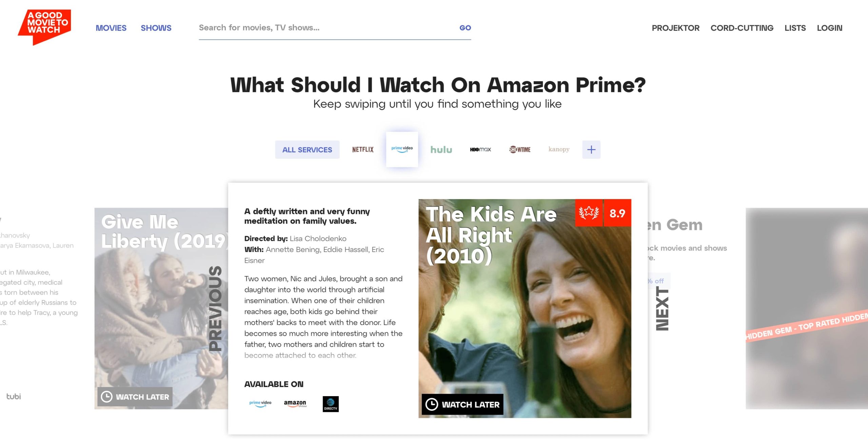
Task: Click the GO search button
Action: click(x=465, y=28)
